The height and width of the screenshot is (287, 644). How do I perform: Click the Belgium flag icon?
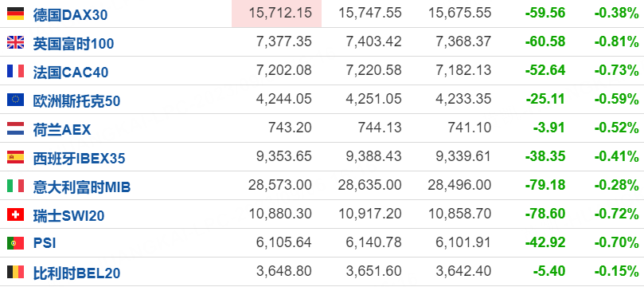16,272
